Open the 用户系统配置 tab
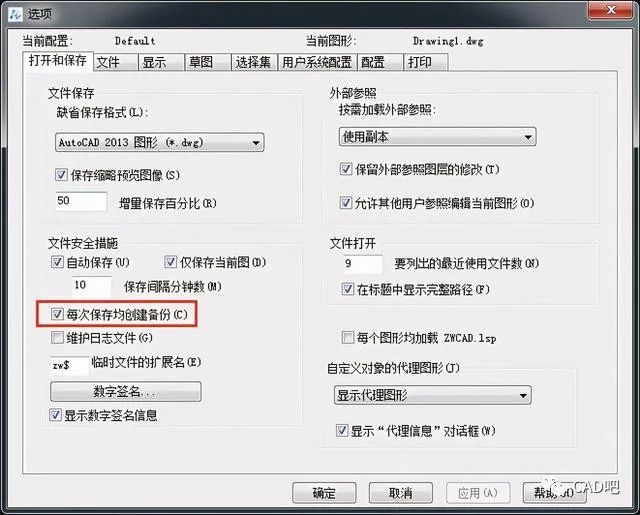The width and height of the screenshot is (640, 515). pos(317,62)
